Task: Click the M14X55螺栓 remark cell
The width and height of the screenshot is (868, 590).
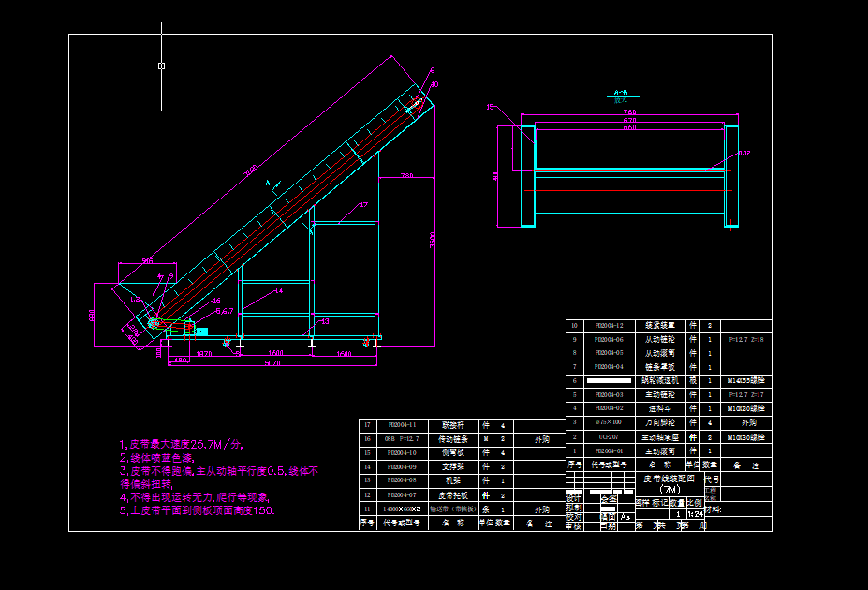Action: click(746, 381)
